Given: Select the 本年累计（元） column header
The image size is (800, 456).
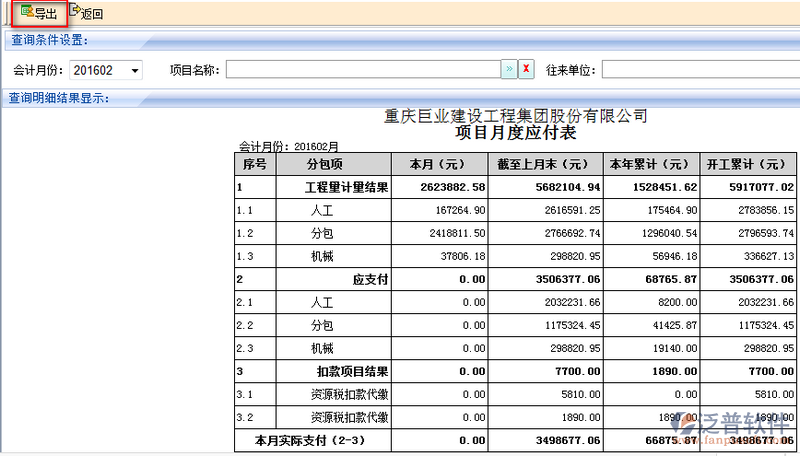Looking at the screenshot, I should tap(652, 164).
